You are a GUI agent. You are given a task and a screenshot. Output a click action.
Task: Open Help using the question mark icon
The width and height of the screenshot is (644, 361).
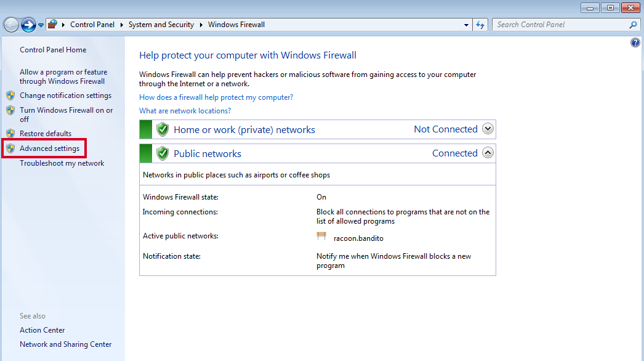[x=635, y=42]
